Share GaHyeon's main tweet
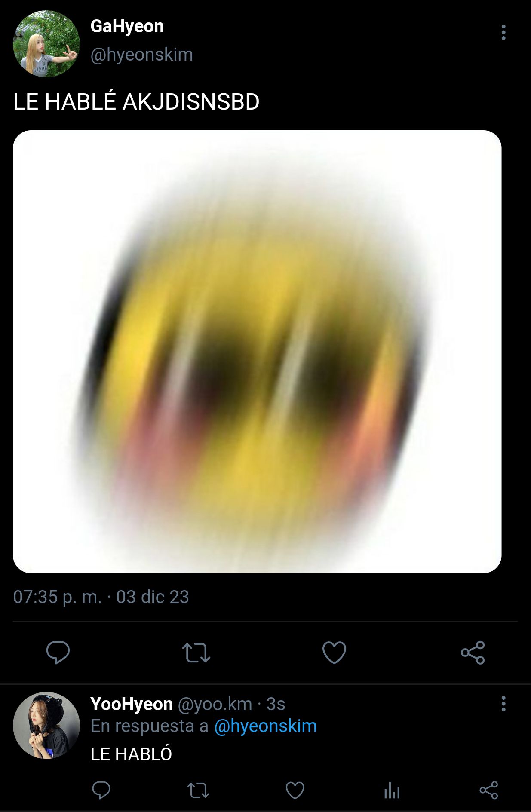531x812 pixels. tap(473, 652)
